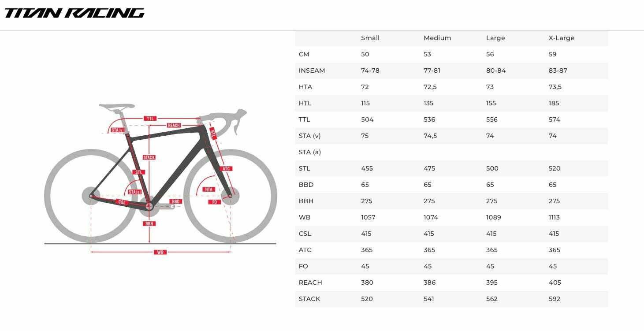
Task: Select the Small size column header
Action: point(370,38)
